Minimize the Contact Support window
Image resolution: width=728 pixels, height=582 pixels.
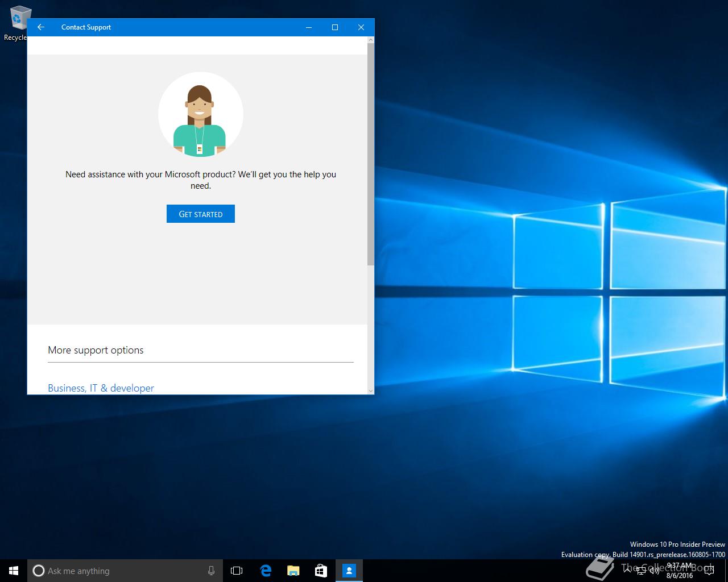point(309,27)
